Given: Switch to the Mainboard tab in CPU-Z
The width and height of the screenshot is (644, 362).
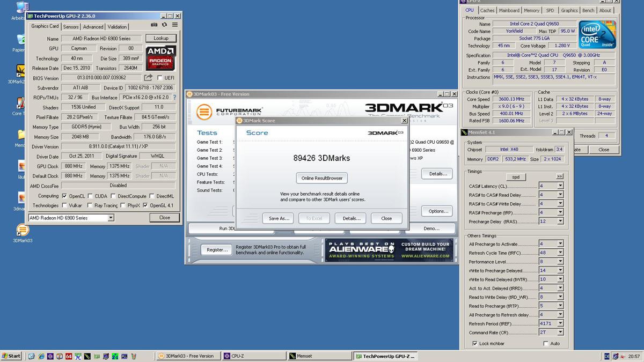Looking at the screenshot, I should coord(509,10).
